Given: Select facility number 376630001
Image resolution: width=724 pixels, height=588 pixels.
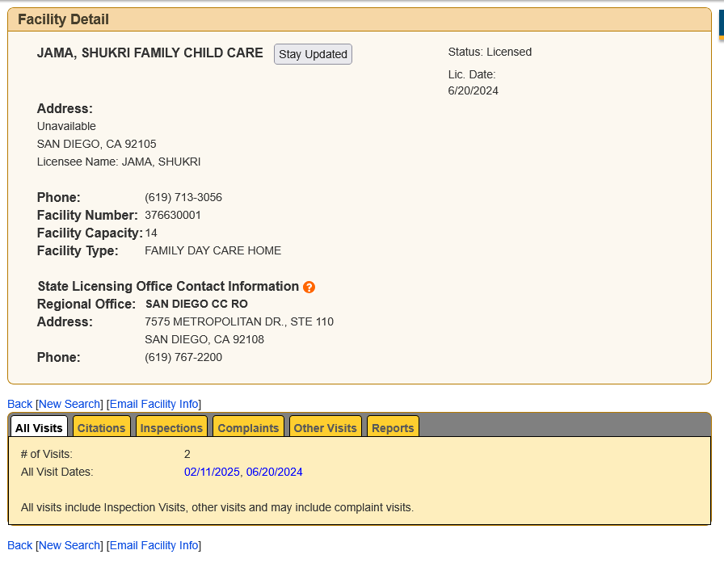Looking at the screenshot, I should (x=173, y=215).
